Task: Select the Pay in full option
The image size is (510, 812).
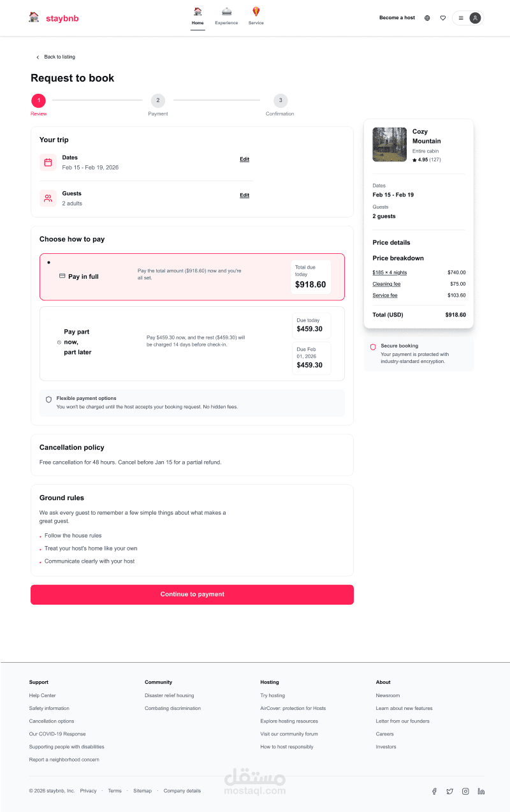Action: coord(192,277)
